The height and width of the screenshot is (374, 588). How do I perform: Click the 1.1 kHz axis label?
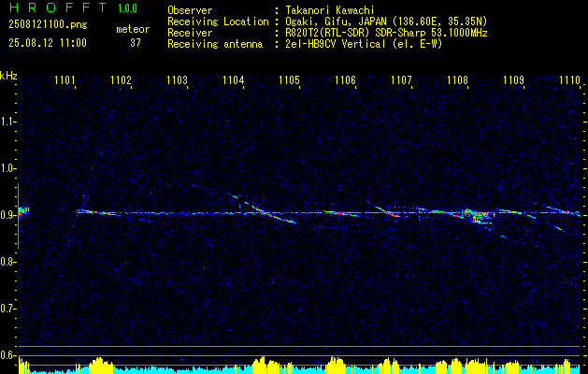pyautogui.click(x=7, y=122)
